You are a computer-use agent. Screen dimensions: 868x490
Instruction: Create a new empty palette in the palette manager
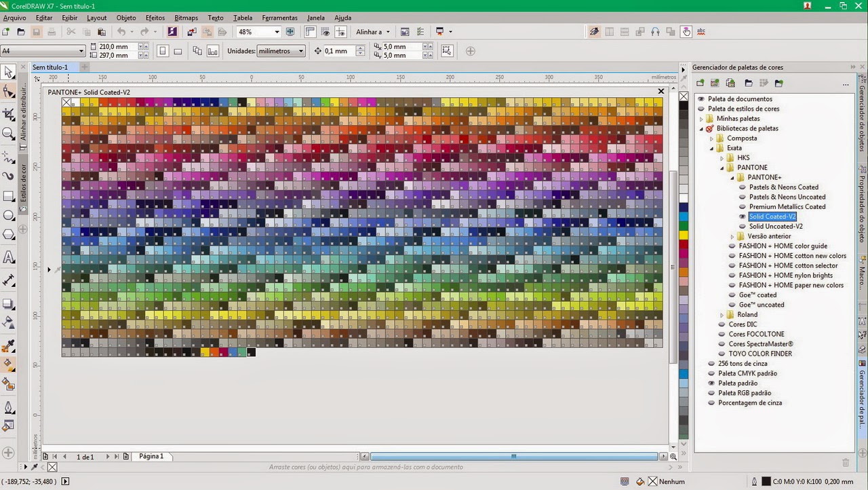(x=702, y=83)
